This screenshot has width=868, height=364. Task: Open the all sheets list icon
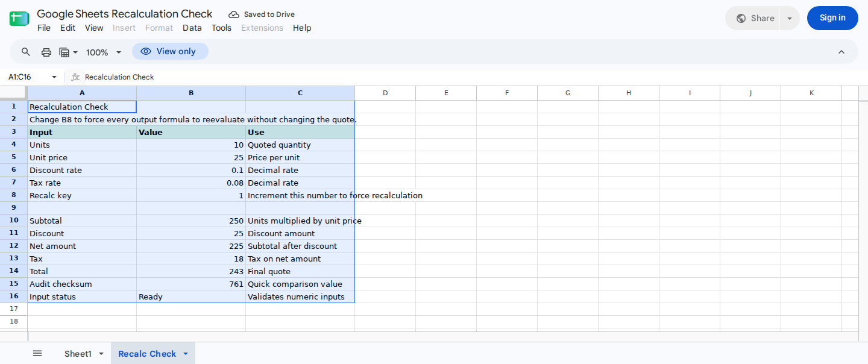click(37, 353)
